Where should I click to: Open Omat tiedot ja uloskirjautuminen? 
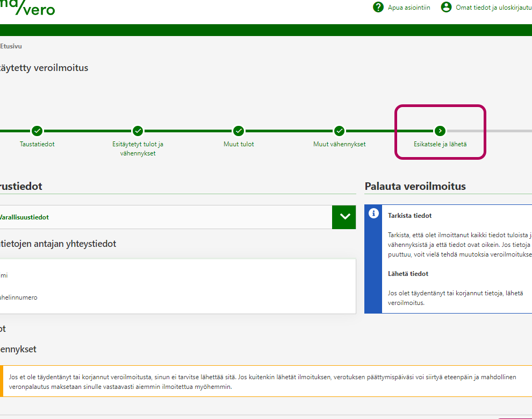coord(494,8)
